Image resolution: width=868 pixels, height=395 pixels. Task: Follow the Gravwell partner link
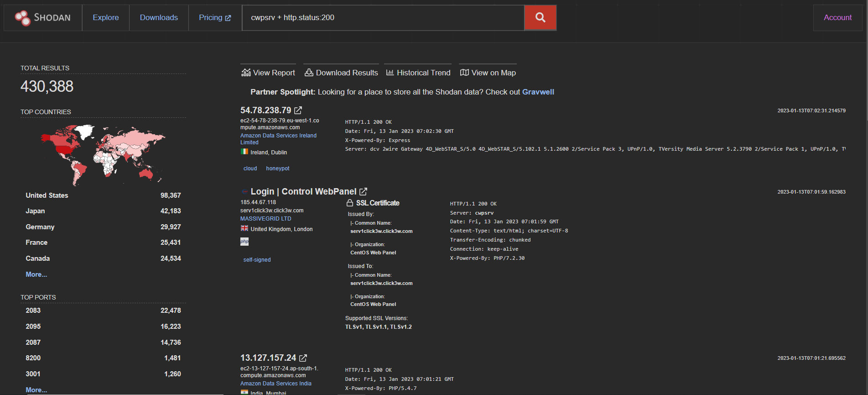(x=538, y=92)
